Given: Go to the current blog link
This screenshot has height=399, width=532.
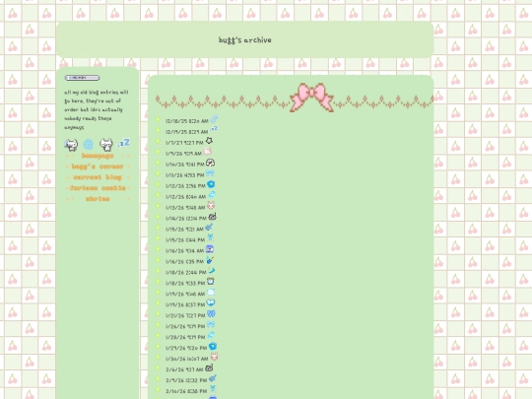Looking at the screenshot, I should pyautogui.click(x=98, y=177).
